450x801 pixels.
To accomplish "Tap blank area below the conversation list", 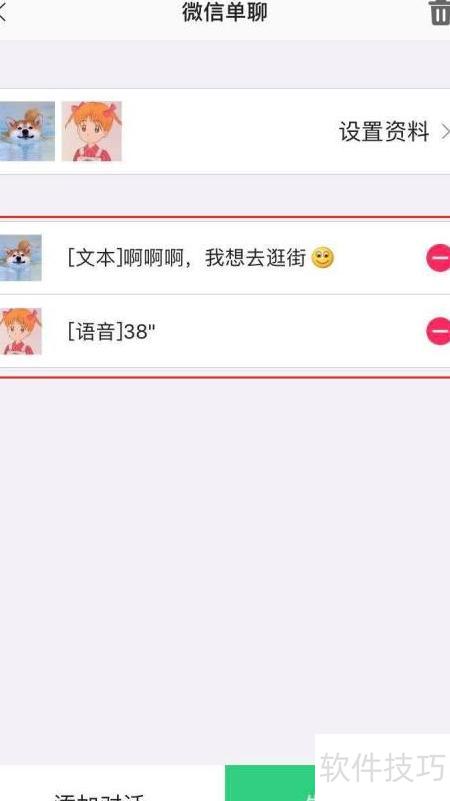I will [x=225, y=562].
